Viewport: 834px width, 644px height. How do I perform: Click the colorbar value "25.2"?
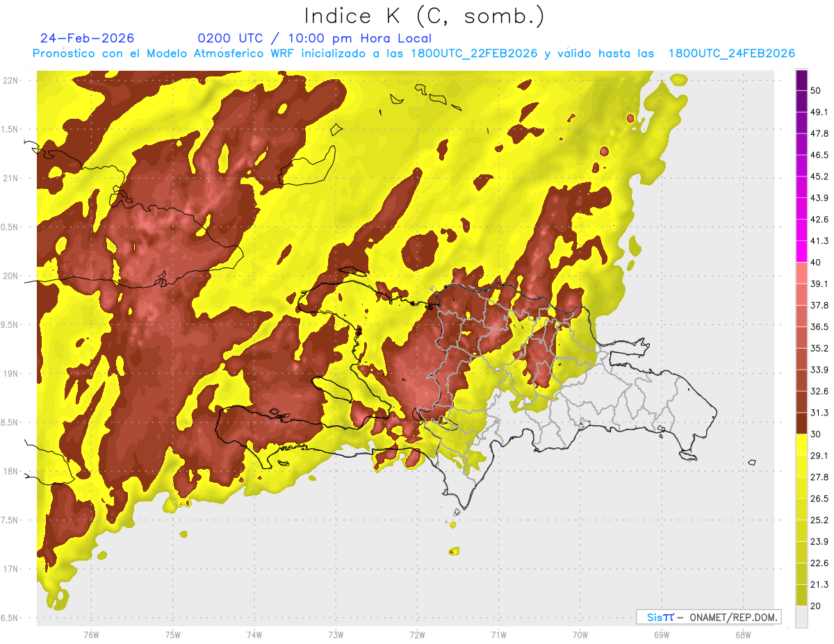click(x=819, y=520)
